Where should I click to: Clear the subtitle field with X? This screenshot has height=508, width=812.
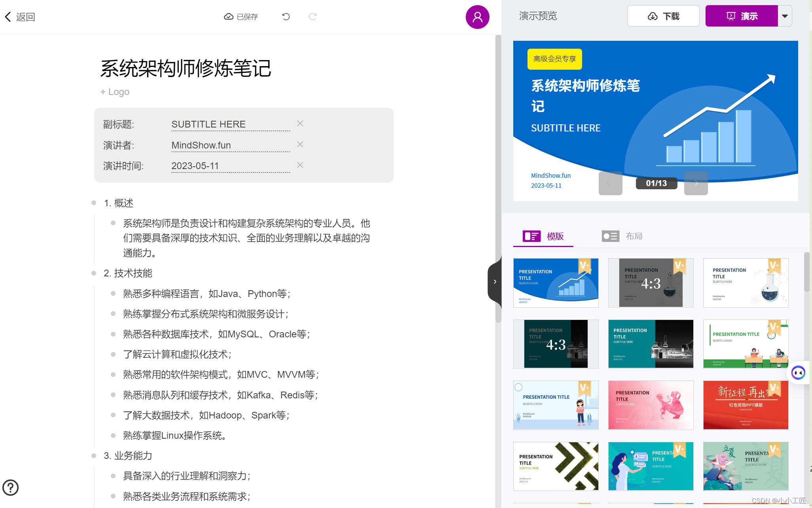coord(300,124)
